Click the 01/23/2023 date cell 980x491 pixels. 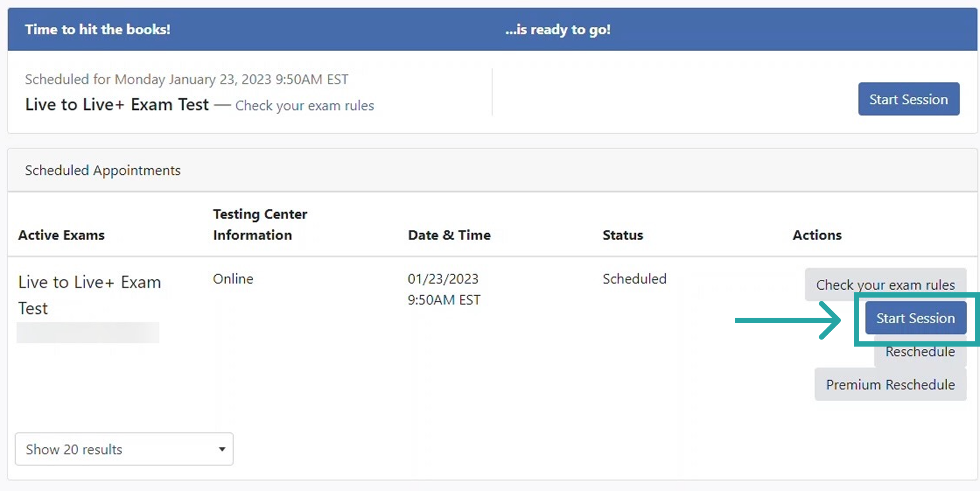pyautogui.click(x=443, y=279)
